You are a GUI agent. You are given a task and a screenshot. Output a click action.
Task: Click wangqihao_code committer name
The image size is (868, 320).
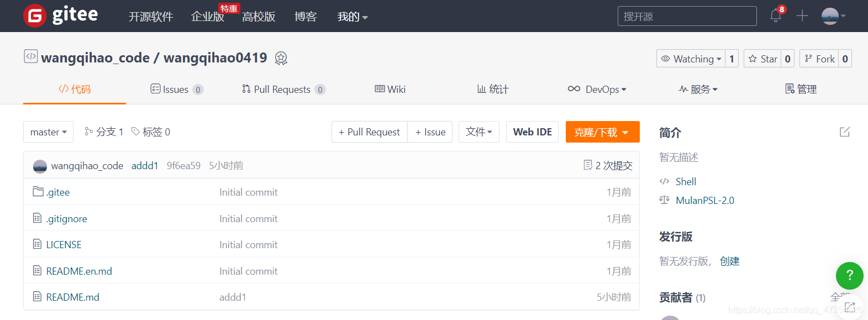(x=87, y=166)
